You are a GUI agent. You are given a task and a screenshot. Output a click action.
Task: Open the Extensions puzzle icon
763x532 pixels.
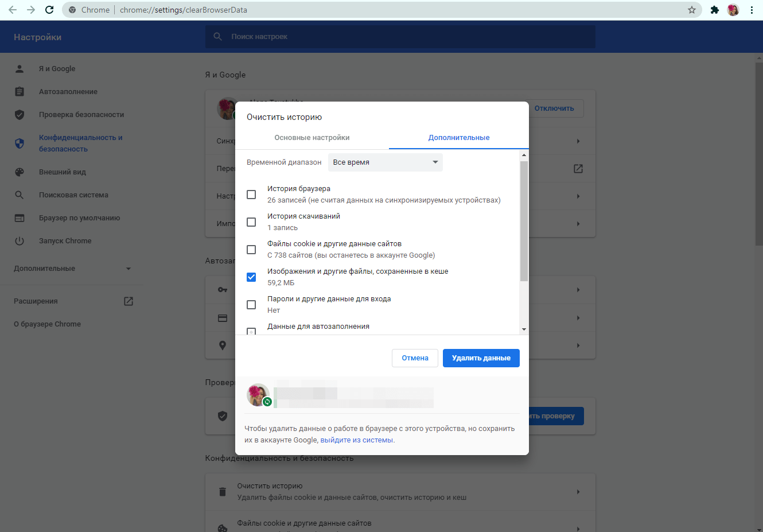[x=714, y=10]
